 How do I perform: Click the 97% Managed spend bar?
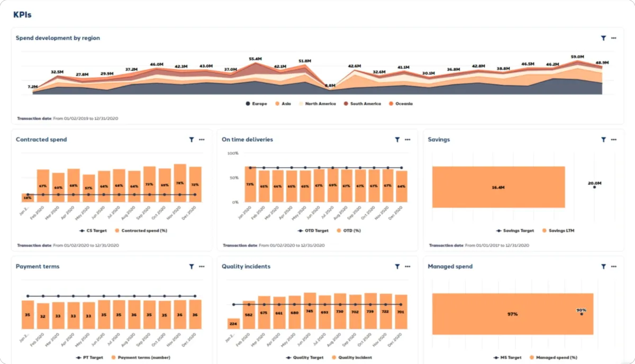(513, 314)
